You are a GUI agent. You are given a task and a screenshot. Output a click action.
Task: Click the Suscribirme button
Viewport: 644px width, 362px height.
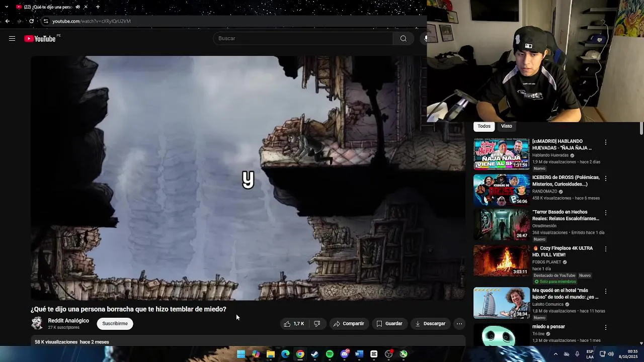point(115,324)
